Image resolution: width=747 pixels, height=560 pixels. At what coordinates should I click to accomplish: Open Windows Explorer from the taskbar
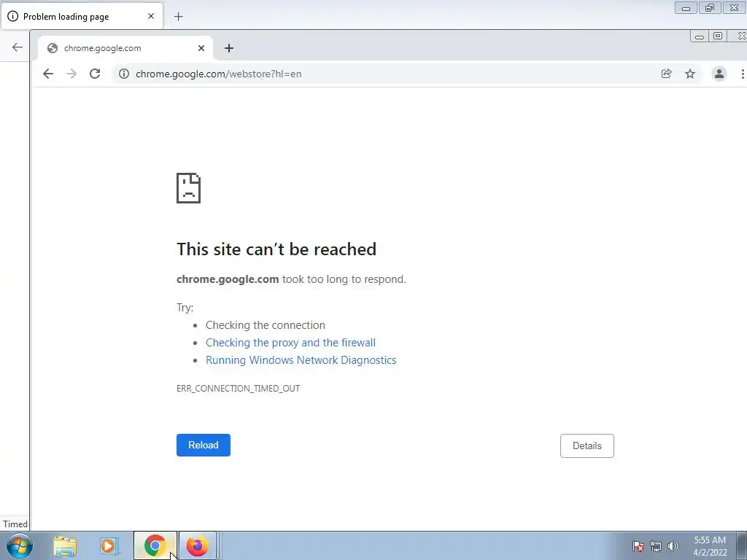pyautogui.click(x=65, y=545)
